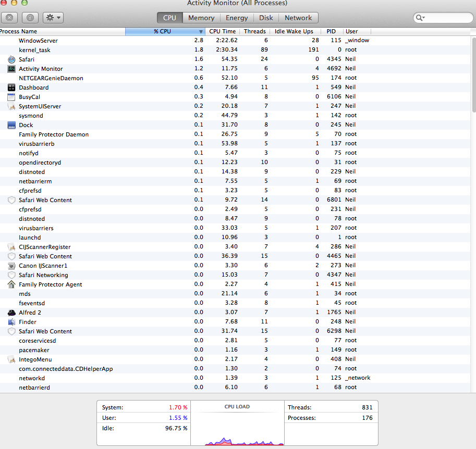Open the Disk tab
The height and width of the screenshot is (449, 476).
(266, 18)
